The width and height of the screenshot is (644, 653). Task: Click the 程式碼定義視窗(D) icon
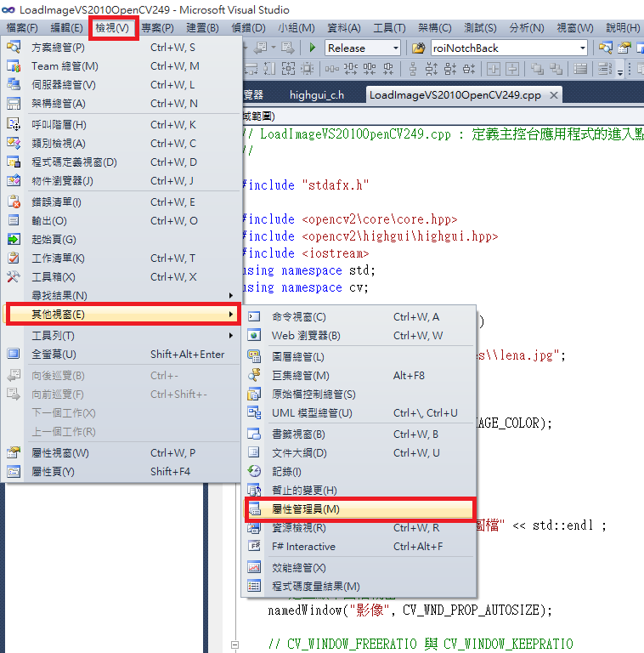14,162
